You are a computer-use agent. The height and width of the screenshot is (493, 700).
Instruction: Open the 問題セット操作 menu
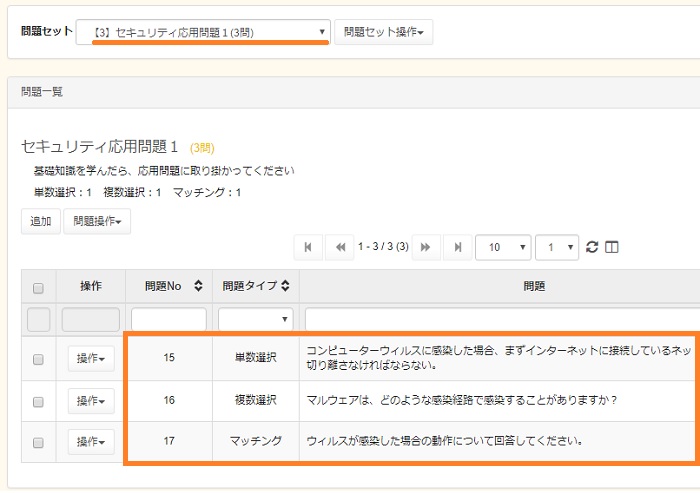click(382, 32)
